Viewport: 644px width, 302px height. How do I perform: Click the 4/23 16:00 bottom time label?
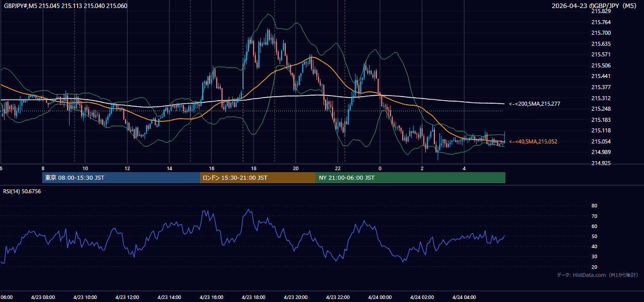coord(212,297)
